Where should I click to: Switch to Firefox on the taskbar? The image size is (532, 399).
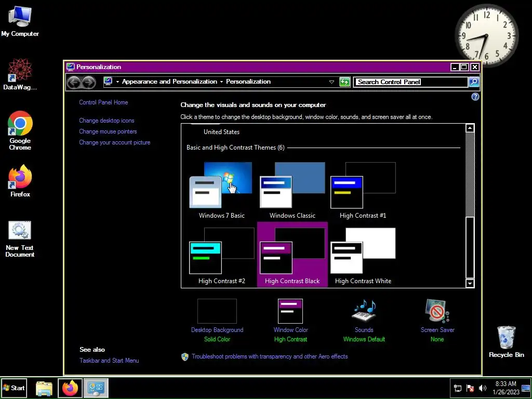point(70,388)
